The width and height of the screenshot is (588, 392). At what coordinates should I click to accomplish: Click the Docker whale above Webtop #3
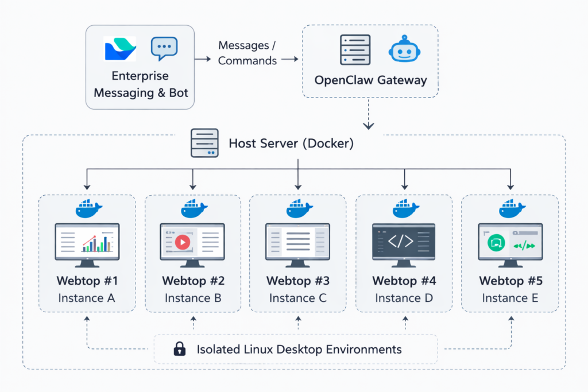(x=297, y=208)
